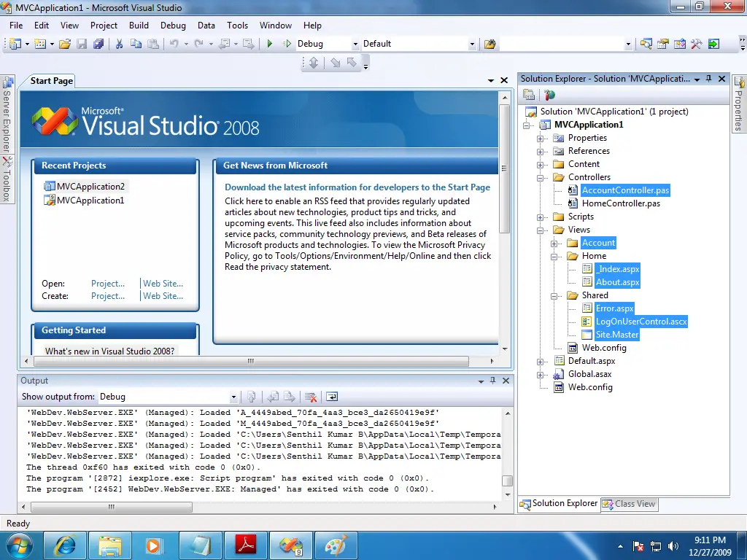The width and height of the screenshot is (747, 560).
Task: Launch Adobe Reader from the taskbar
Action: coord(245,545)
